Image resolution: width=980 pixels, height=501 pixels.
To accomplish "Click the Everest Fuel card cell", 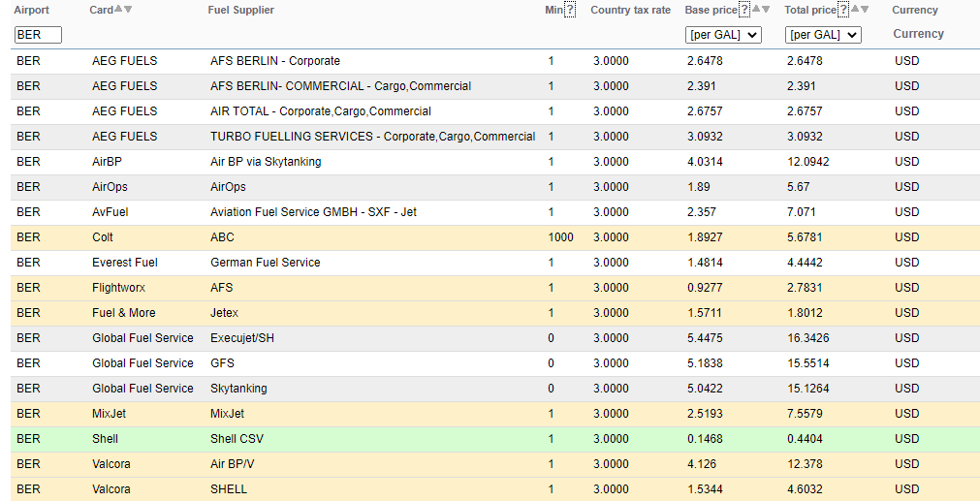I will [124, 263].
